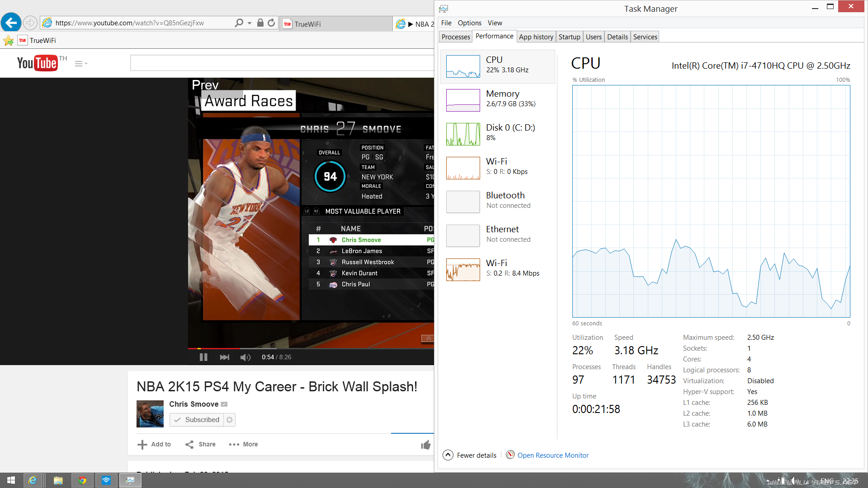868x488 pixels.
Task: Click the video's Award Races annotation
Action: point(249,101)
